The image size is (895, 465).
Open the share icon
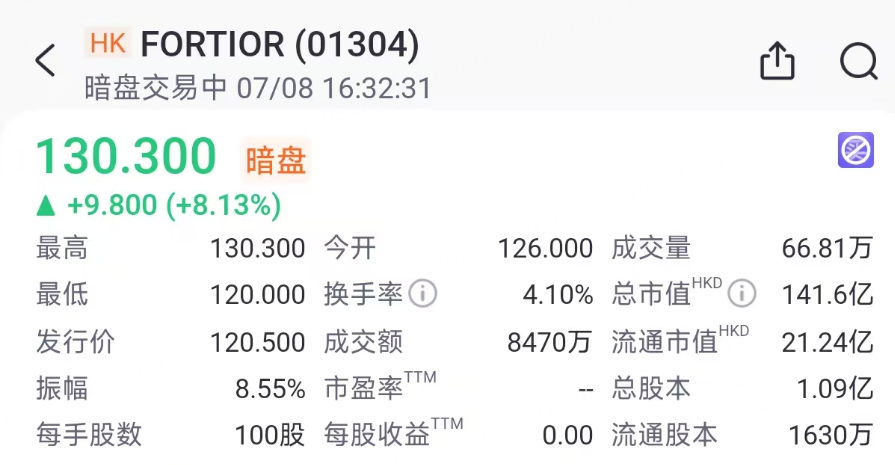(x=777, y=61)
